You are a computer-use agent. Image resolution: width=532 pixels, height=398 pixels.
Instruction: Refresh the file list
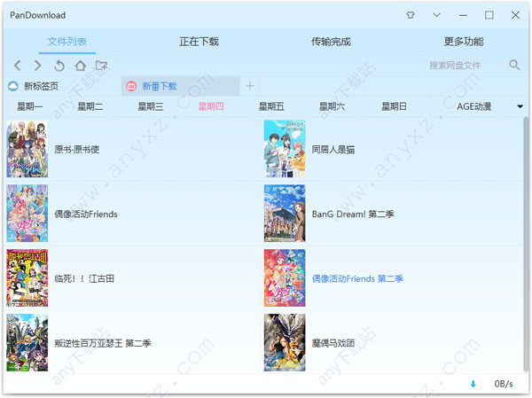click(59, 65)
